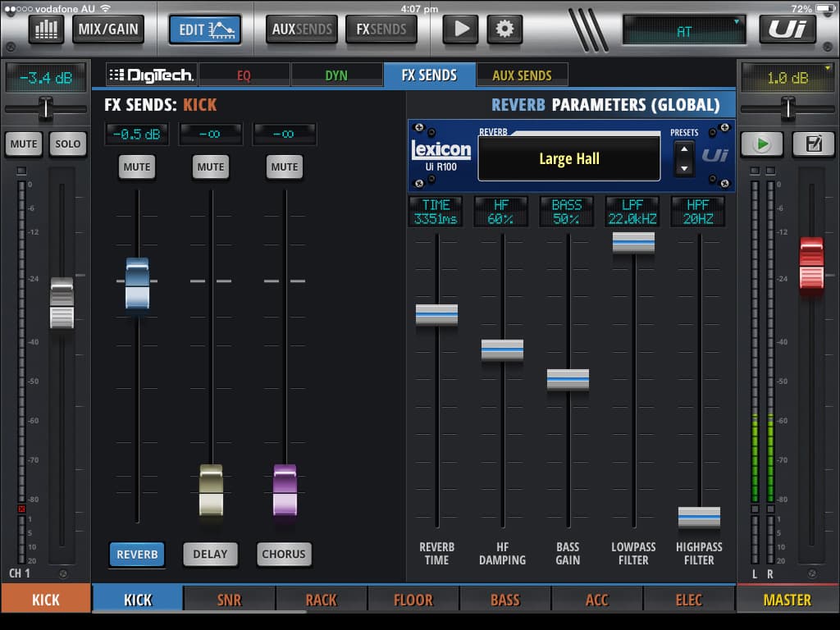Screen dimensions: 840x630
Task: Click the Bass Gain slider handle
Action: [x=568, y=379]
